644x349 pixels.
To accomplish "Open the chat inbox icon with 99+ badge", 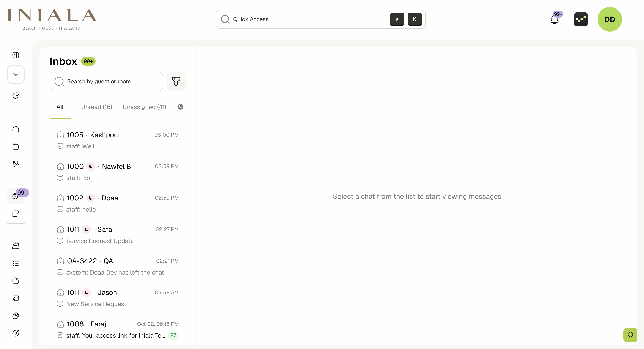I will pos(16,196).
